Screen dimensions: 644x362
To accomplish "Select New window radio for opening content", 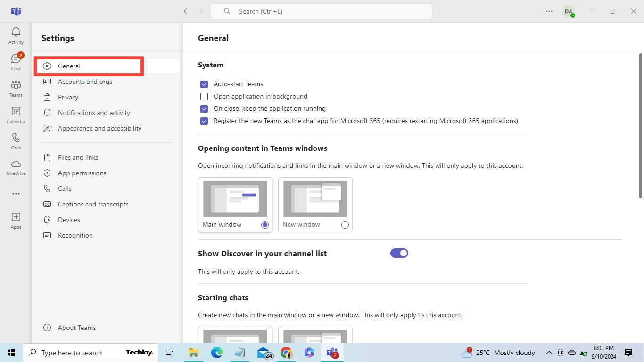I will point(345,225).
